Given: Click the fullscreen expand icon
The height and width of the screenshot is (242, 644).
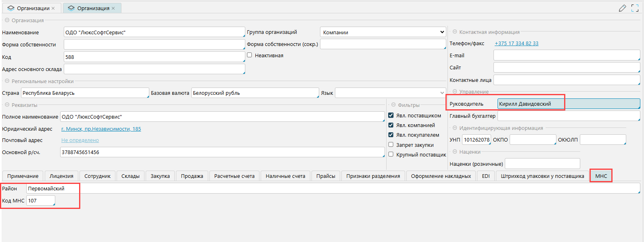Looking at the screenshot, I should [635, 8].
